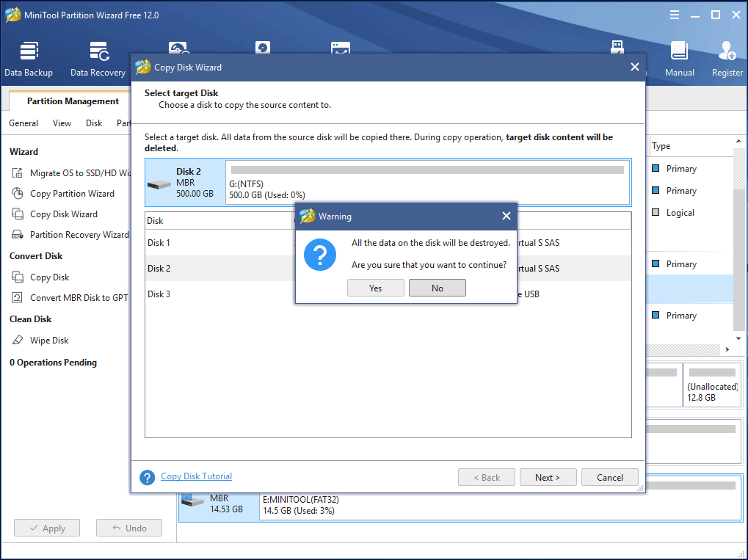Start Migrate OS to SSD/HD wizard in sidebar
748x560 pixels.
tap(70, 172)
